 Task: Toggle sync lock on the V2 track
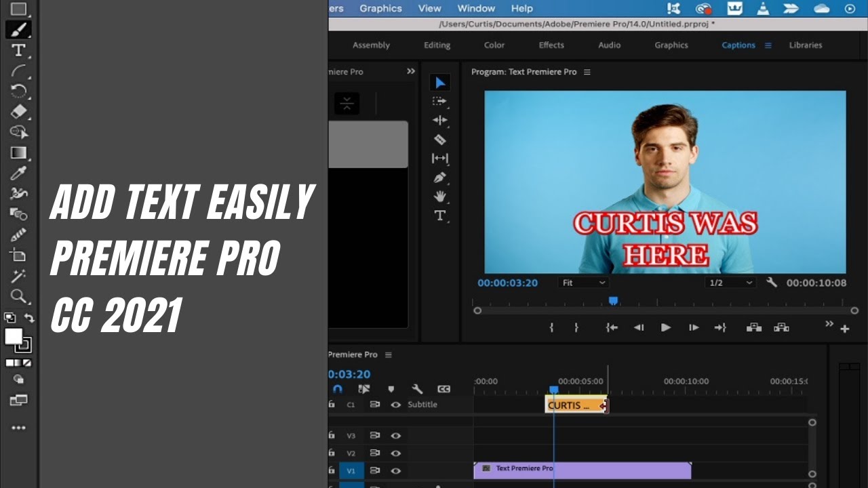pyautogui.click(x=374, y=453)
